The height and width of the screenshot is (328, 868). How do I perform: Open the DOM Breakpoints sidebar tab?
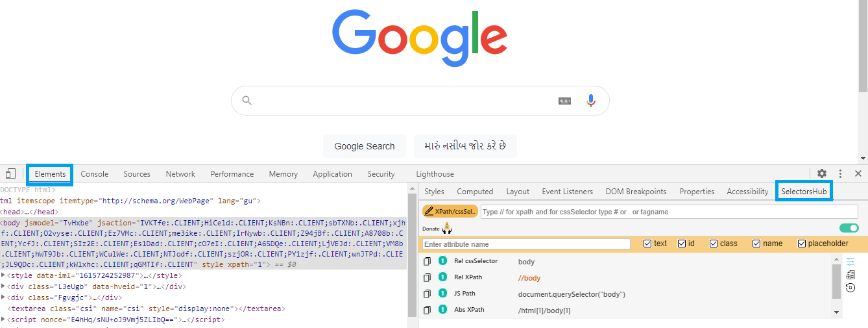coord(636,192)
